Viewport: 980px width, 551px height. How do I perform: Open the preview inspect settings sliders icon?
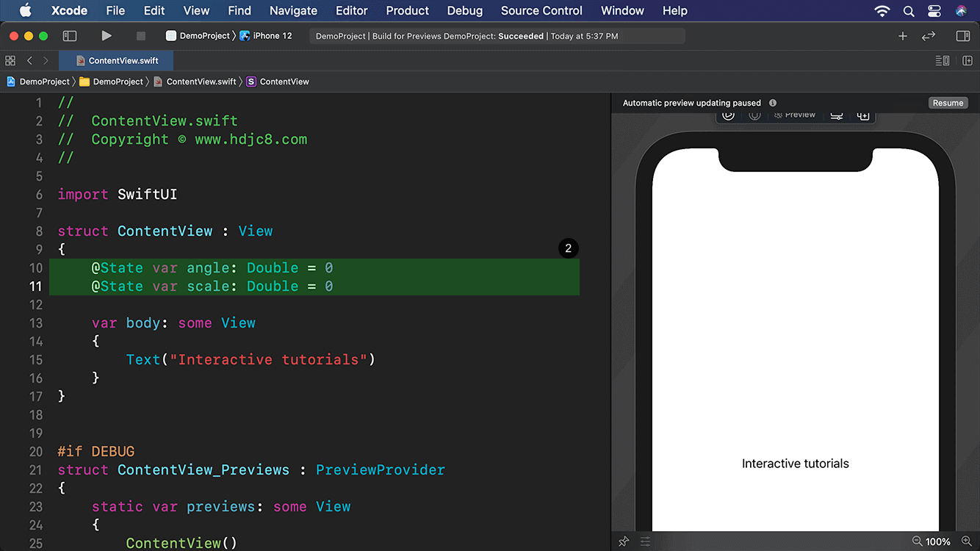click(x=836, y=115)
